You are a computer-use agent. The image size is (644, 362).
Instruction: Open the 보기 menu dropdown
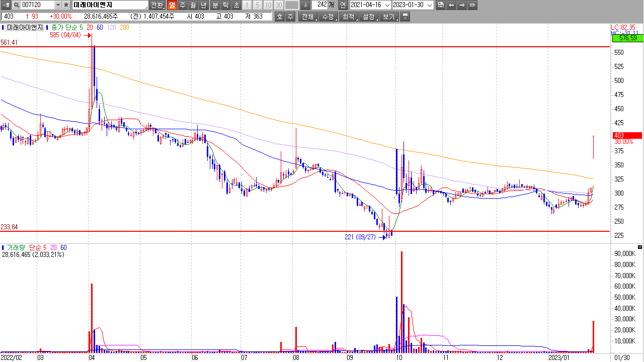388,17
